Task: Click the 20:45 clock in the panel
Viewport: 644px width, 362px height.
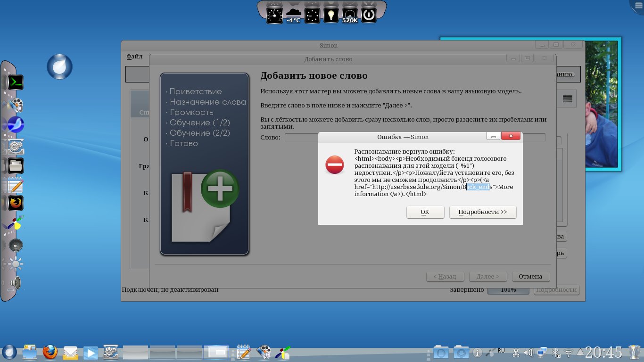Action: click(603, 353)
